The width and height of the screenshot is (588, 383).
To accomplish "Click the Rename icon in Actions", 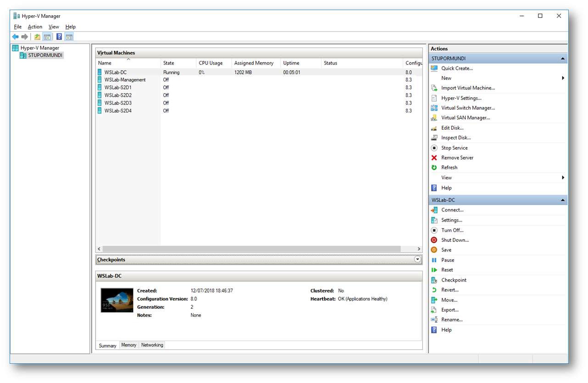I will [434, 320].
